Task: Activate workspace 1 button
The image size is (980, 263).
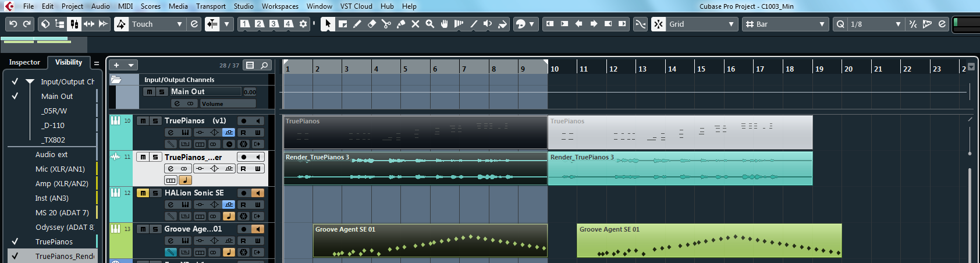Action: [245, 24]
